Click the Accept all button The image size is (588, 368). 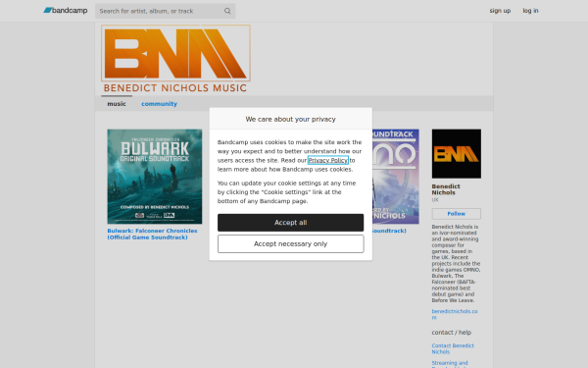(x=291, y=223)
